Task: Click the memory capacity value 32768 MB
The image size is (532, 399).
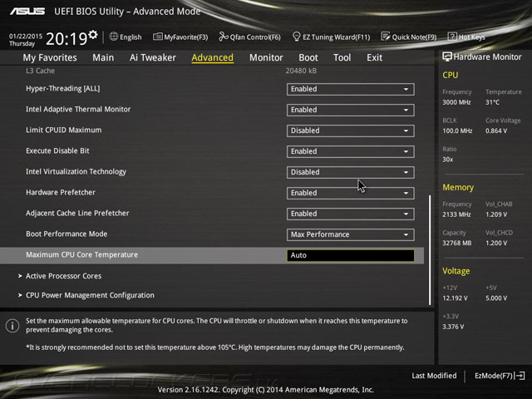Action: [456, 243]
